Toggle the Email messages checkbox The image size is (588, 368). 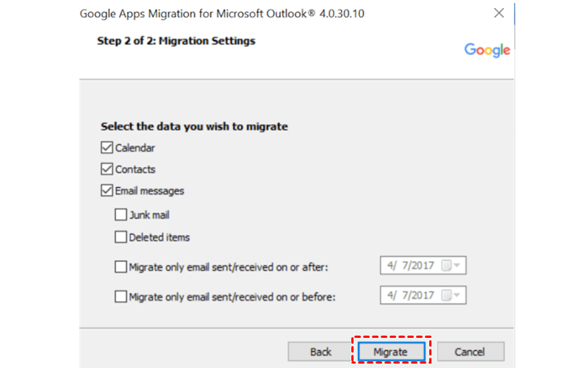click(107, 191)
